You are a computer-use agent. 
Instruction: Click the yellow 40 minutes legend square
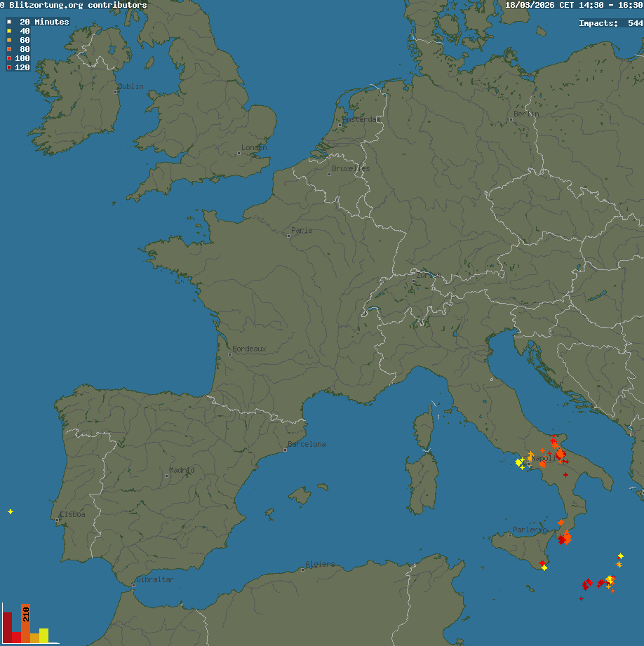point(9,31)
